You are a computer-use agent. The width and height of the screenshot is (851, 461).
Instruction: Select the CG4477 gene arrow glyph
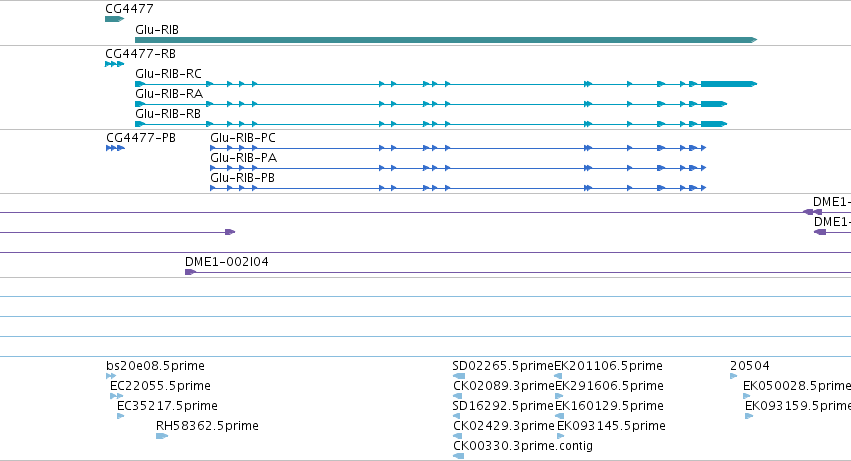pyautogui.click(x=115, y=19)
